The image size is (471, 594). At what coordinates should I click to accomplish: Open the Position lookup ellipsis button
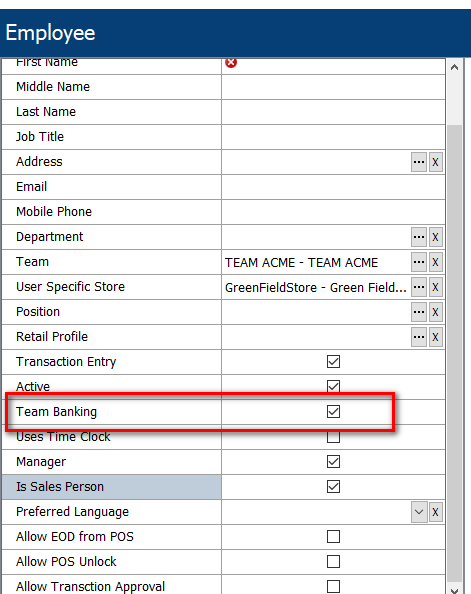coord(419,312)
